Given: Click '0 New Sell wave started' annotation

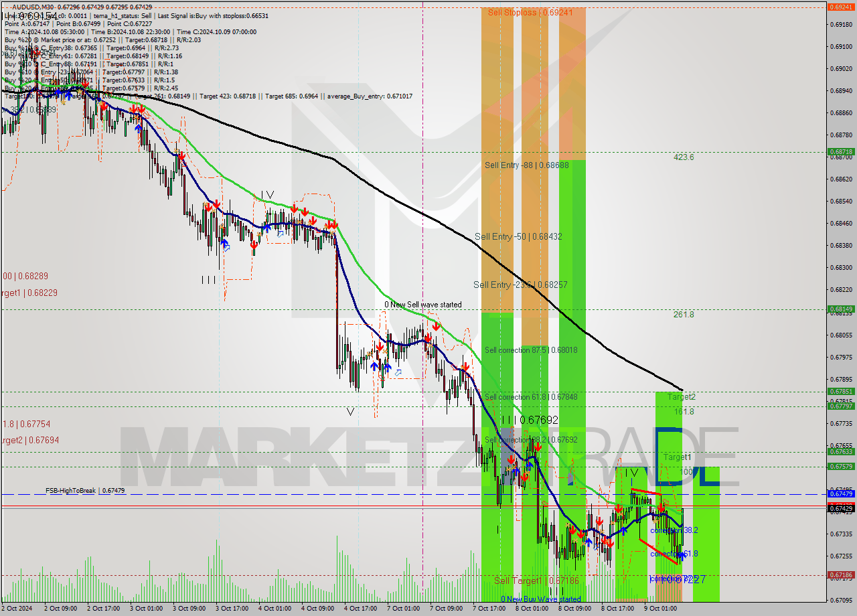Looking at the screenshot, I should (x=423, y=305).
